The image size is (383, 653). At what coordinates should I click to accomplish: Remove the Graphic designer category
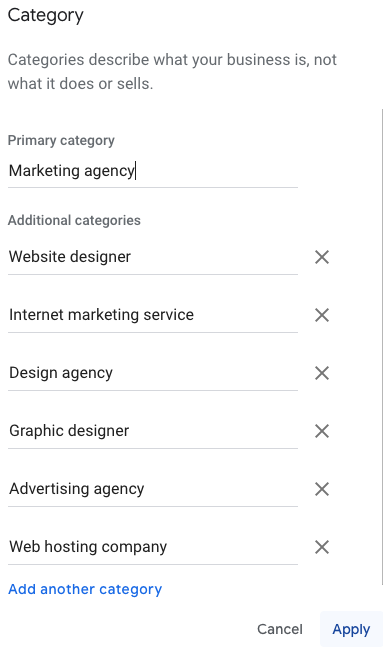pos(322,431)
